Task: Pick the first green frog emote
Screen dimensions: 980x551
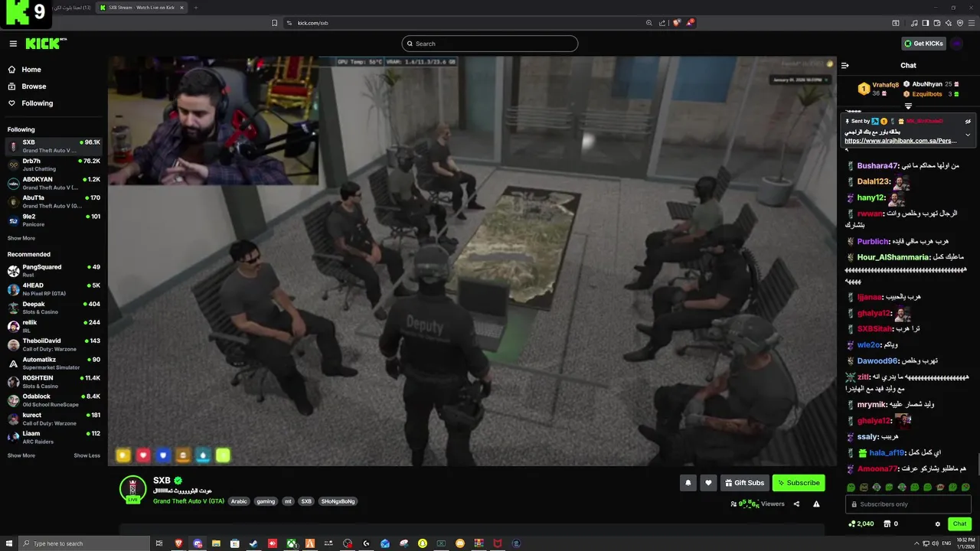Action: 851,487
